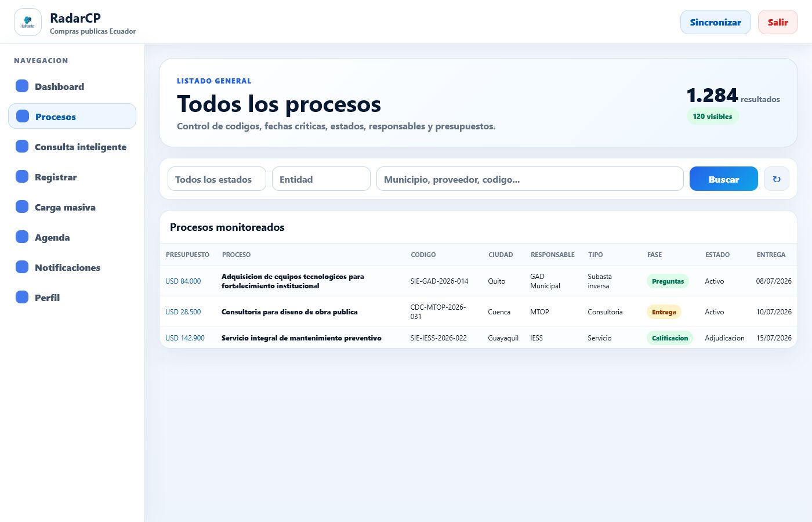Viewport: 812px width, 522px height.
Task: Click the FASE column header
Action: 654,255
